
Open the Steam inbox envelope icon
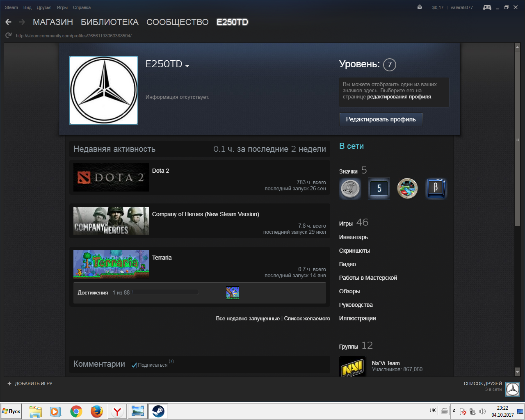(420, 7)
